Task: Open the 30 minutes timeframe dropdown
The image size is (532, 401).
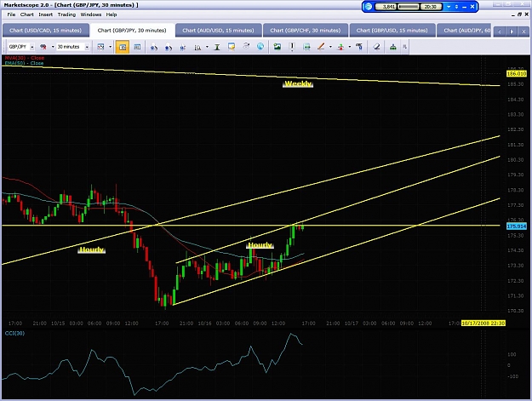Action: (x=87, y=47)
